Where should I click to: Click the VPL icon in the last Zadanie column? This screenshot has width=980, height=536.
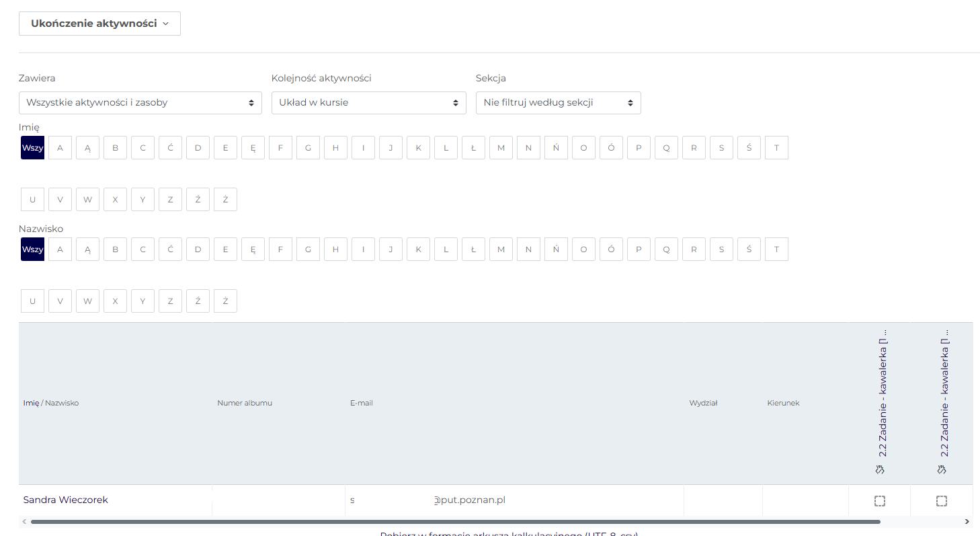point(942,469)
